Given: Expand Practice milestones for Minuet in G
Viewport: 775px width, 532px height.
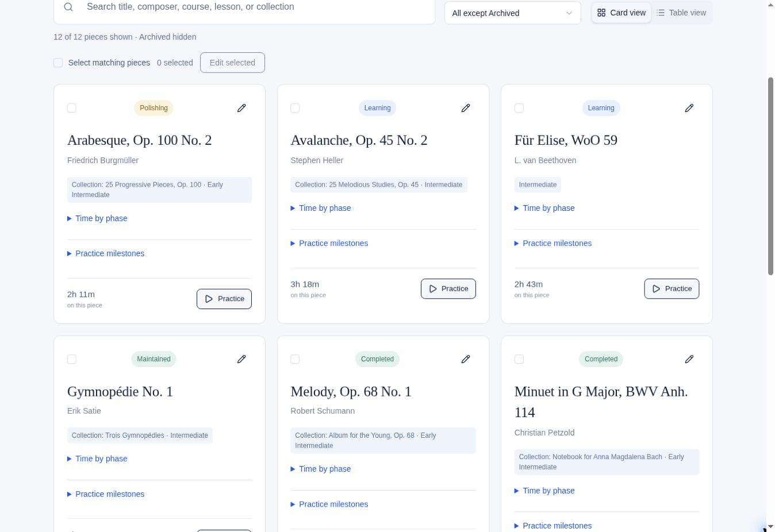Looking at the screenshot, I should tap(553, 526).
